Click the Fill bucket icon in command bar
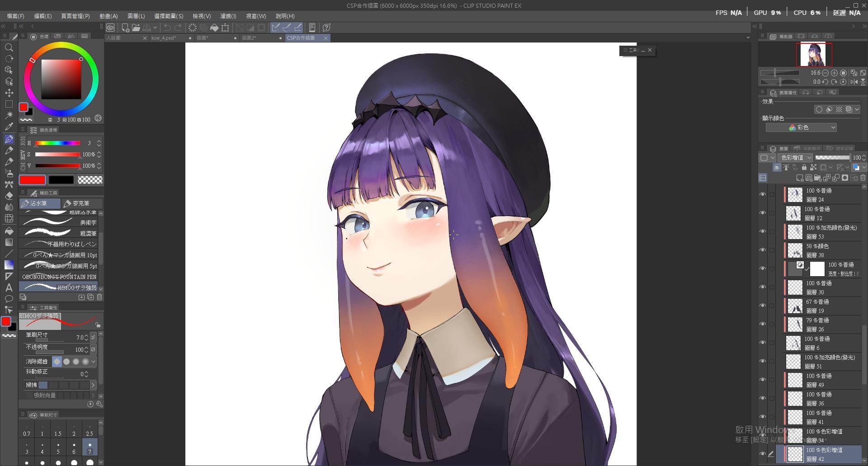This screenshot has width=868, height=466. point(214,28)
